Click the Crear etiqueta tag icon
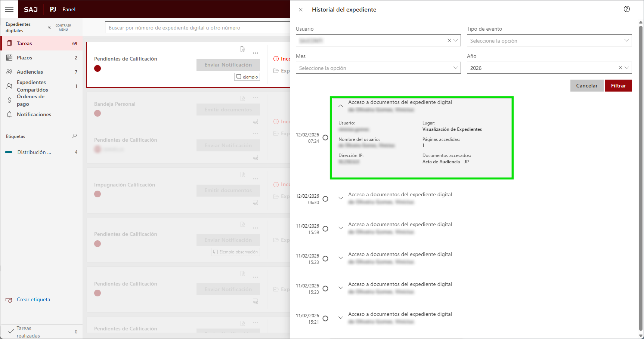The image size is (644, 339). pos(9,300)
